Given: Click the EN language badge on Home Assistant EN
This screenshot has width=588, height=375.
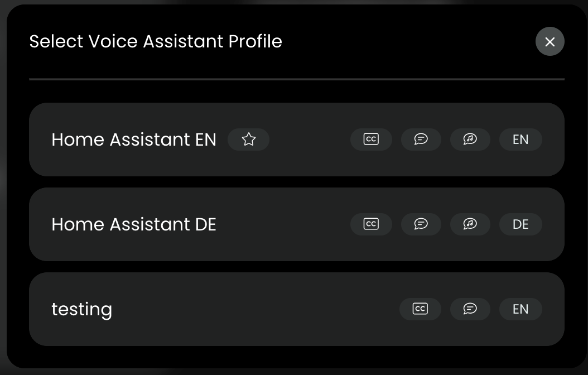Looking at the screenshot, I should (x=520, y=140).
